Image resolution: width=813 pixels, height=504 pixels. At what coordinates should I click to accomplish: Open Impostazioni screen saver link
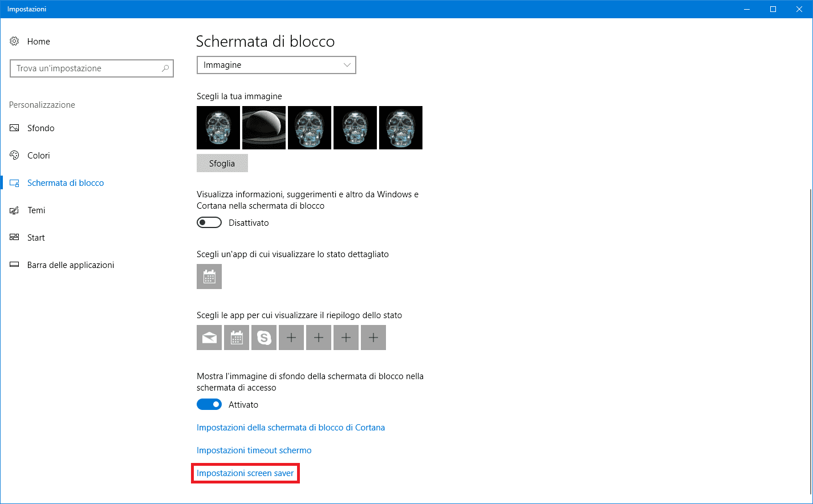(245, 473)
